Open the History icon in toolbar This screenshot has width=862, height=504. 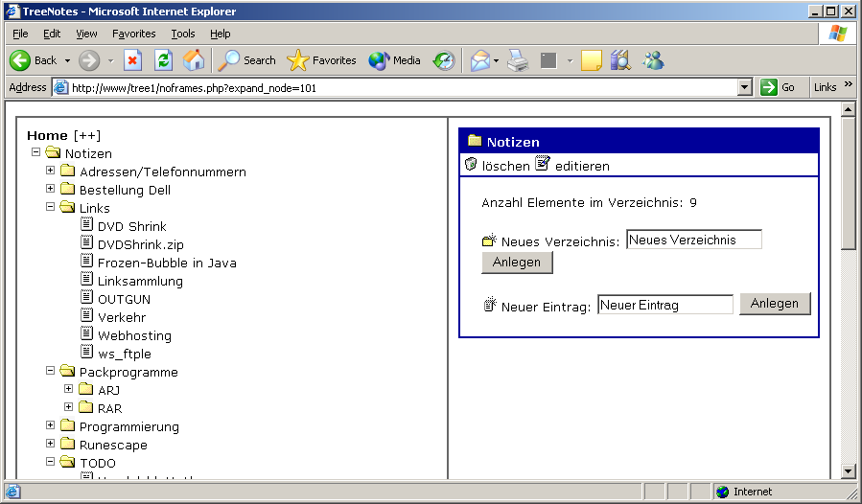[x=444, y=60]
